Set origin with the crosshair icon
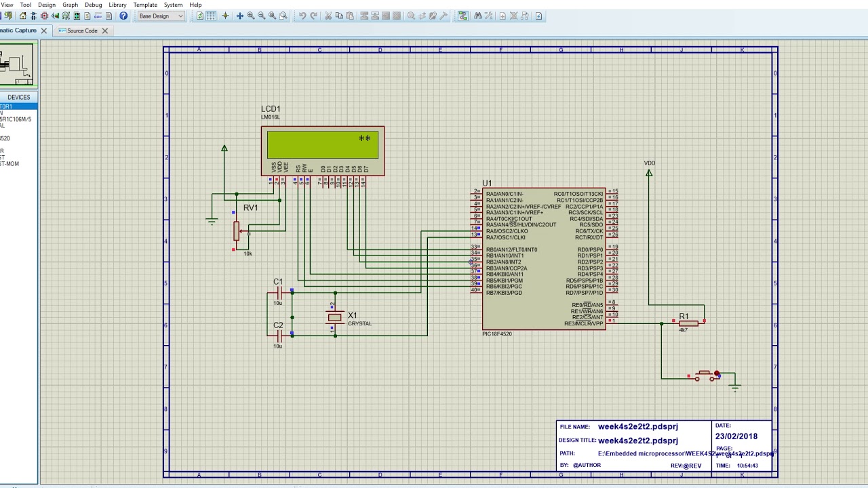The height and width of the screenshot is (488, 868). coord(225,16)
